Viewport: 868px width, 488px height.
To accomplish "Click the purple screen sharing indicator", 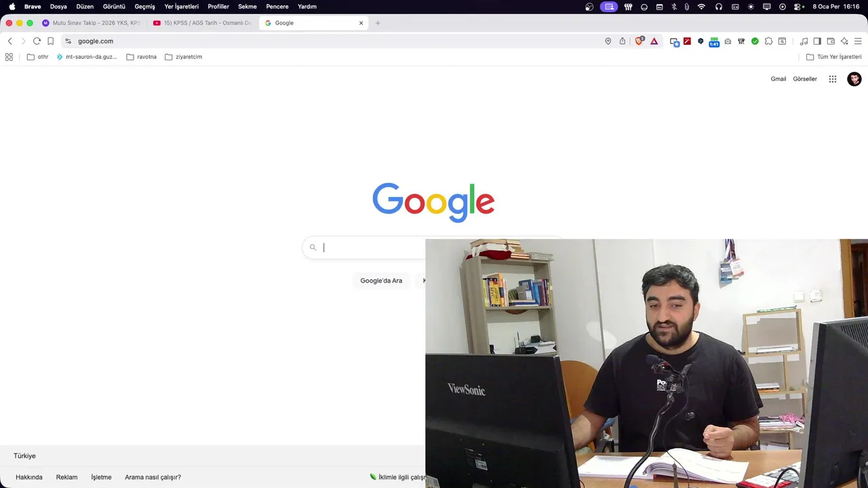I will [x=609, y=7].
